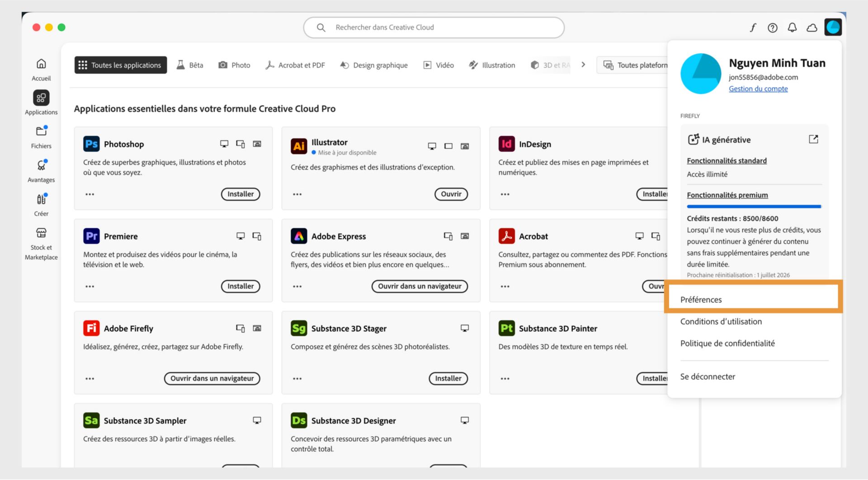Viewport: 868px width, 480px height.
Task: Switch to the Design graphique tab
Action: click(374, 65)
